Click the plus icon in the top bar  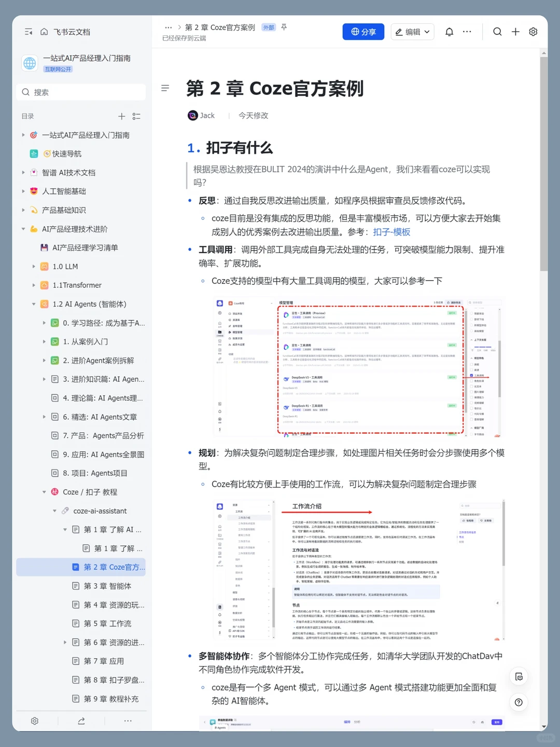[x=515, y=32]
